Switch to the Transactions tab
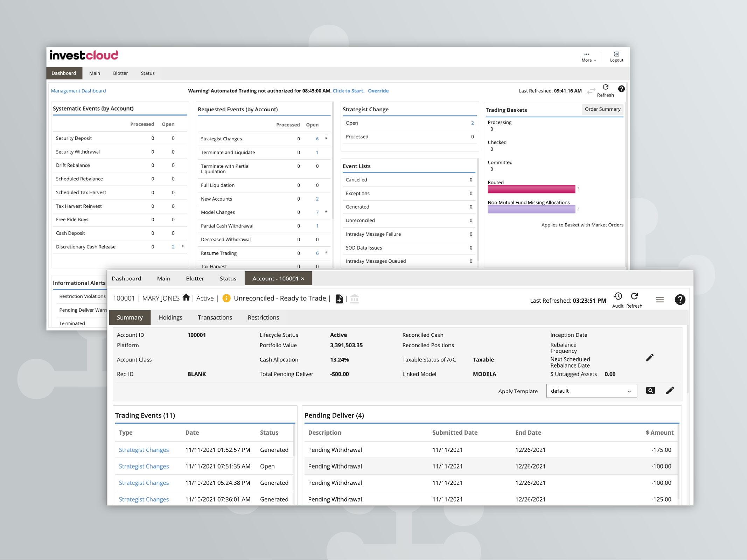 tap(215, 317)
